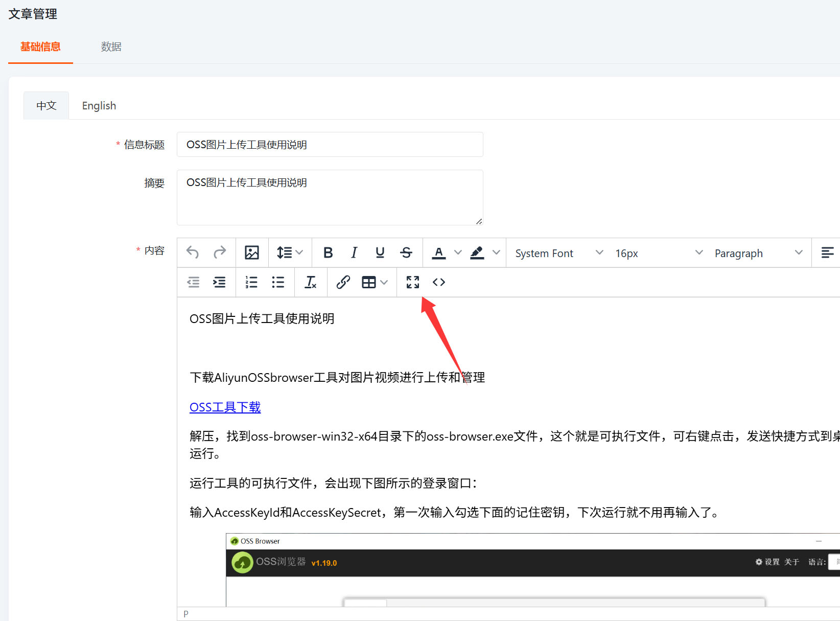840x621 pixels.
Task: Click the undo icon in editor toolbar
Action: point(193,252)
